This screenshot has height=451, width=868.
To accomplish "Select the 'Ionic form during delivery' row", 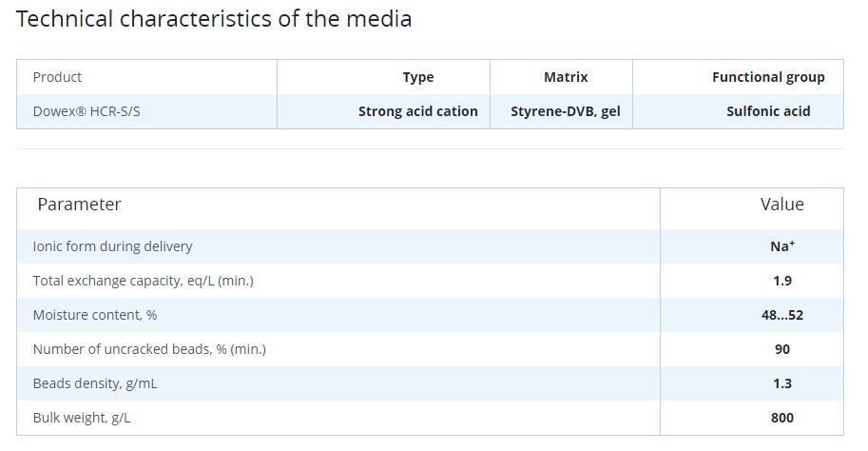I will click(x=430, y=246).
